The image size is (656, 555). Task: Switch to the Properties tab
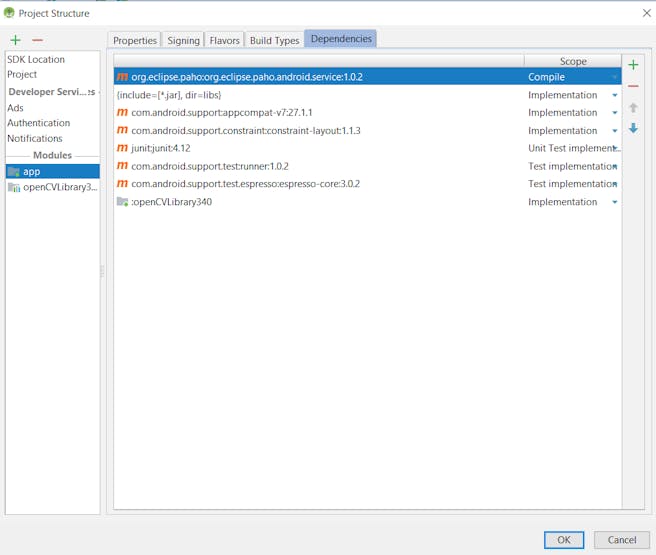[x=135, y=40]
